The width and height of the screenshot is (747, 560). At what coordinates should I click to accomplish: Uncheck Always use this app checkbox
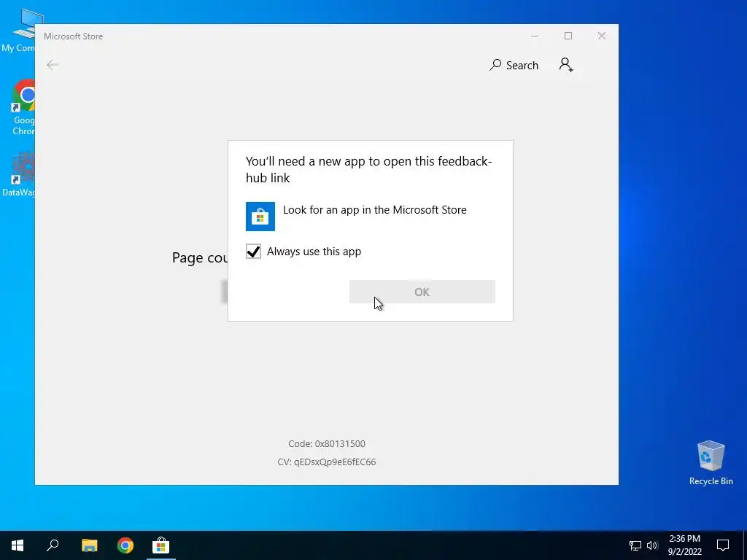coord(253,252)
